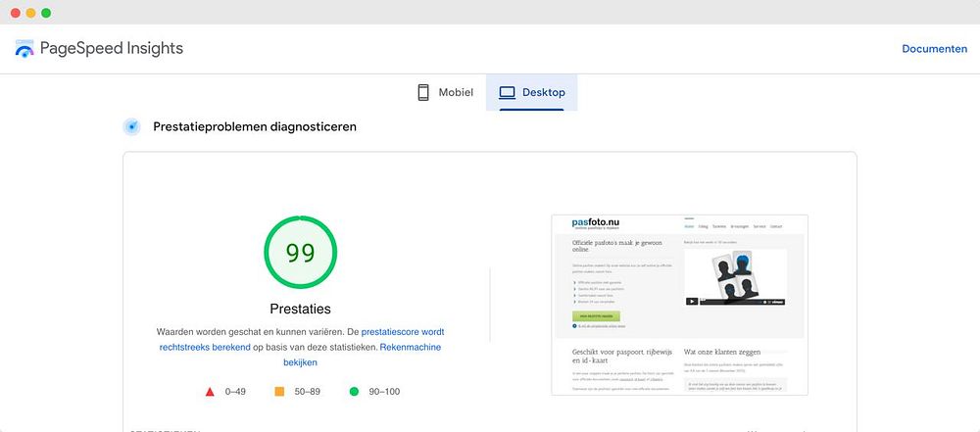Viewport: 980px width, 432px height.
Task: Click the Prestatieproblemen diagnosticeren section icon
Action: point(131,127)
